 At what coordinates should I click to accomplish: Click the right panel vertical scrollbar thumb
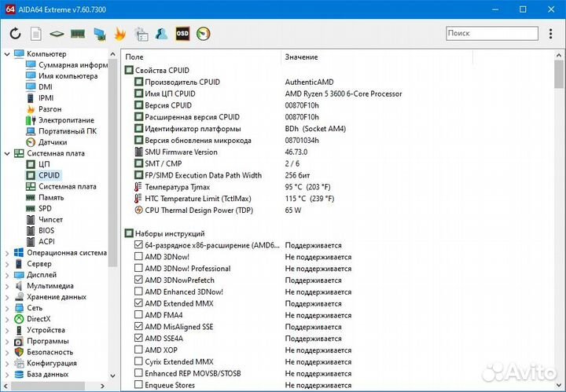[559, 75]
